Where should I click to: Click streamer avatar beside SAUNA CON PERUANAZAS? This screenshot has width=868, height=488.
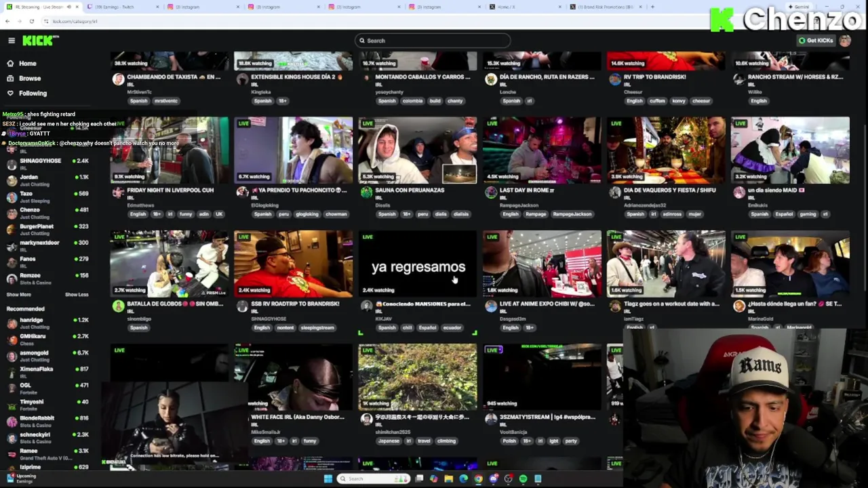(x=367, y=192)
